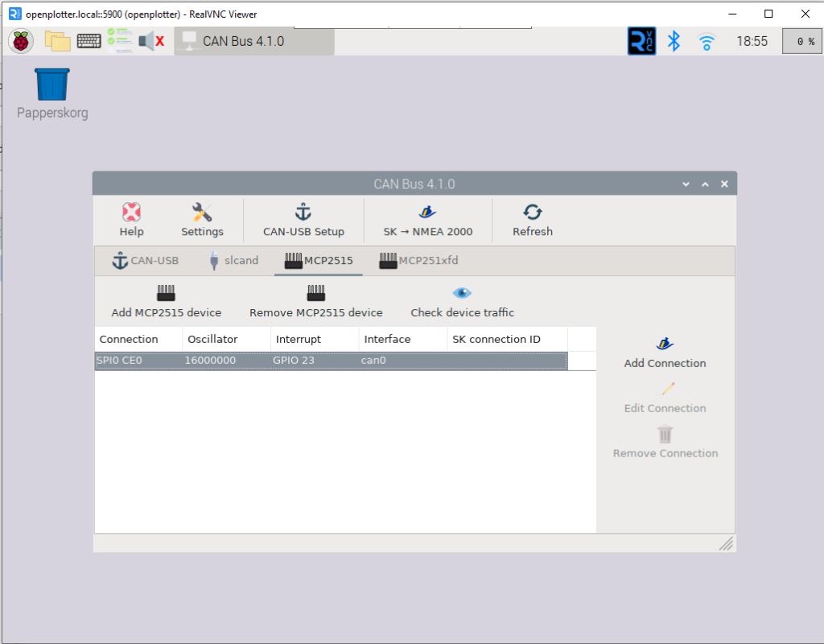Click the muted volume speaker icon
This screenshot has height=644, width=824.
tap(150, 41)
